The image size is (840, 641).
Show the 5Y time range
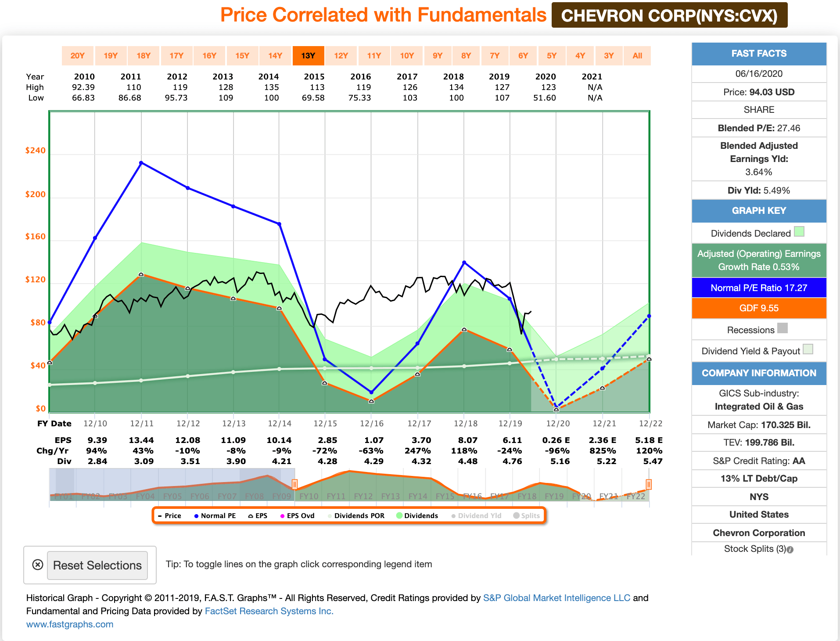pos(552,56)
